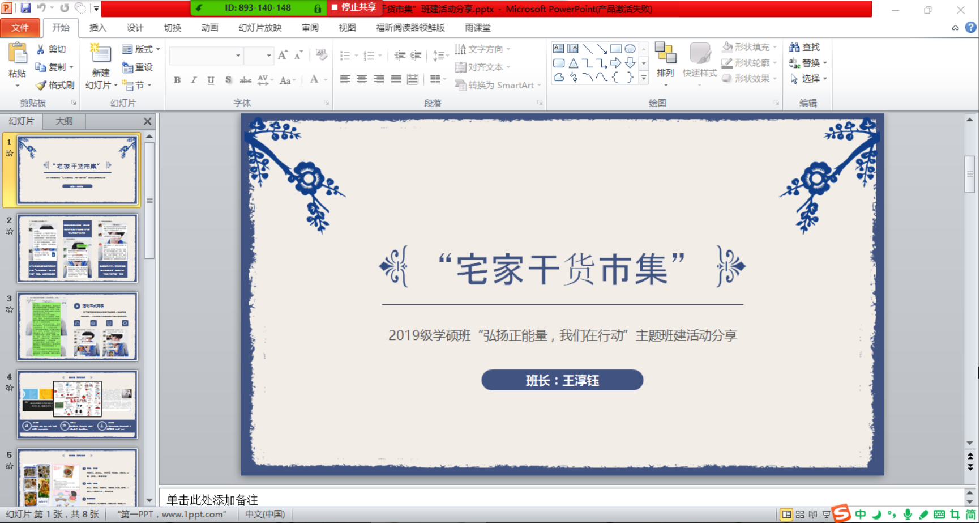Screen dimensions: 980x523
Task: Click the Arrange (排列) icon
Action: pos(665,54)
